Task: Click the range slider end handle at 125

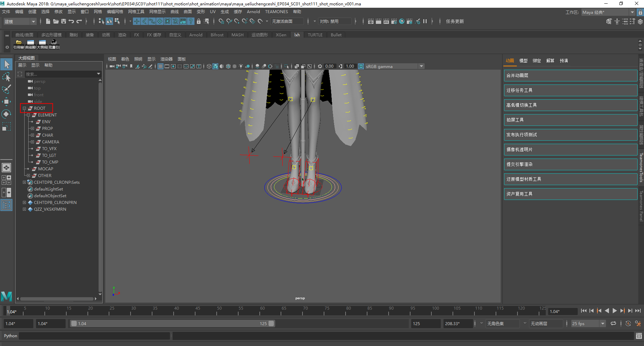Action: pos(271,323)
